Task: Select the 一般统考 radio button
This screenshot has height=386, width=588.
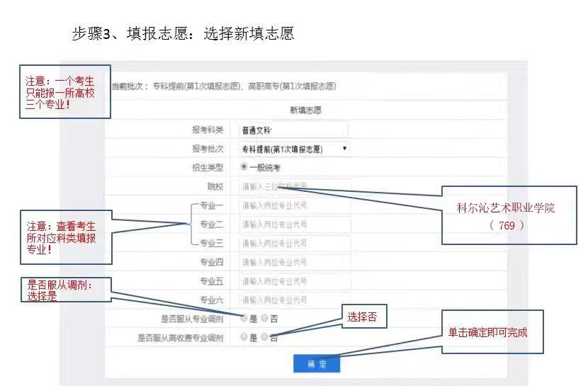Action: [244, 168]
